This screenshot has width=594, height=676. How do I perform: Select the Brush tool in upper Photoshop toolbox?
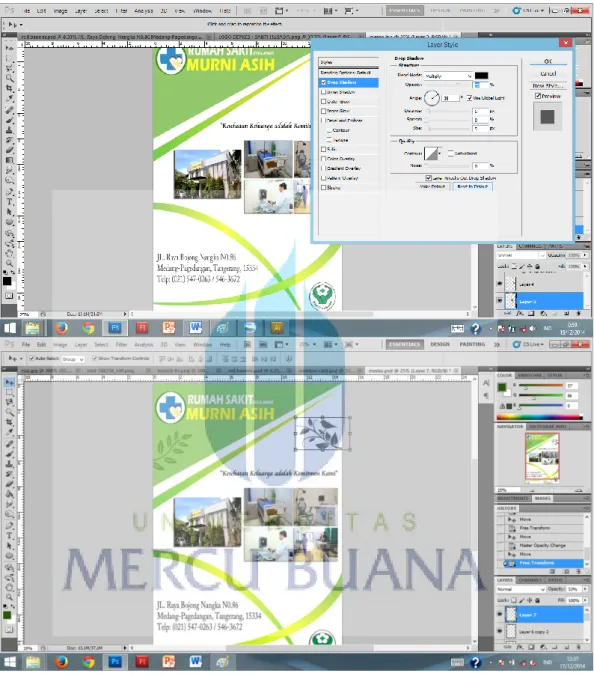coord(9,120)
